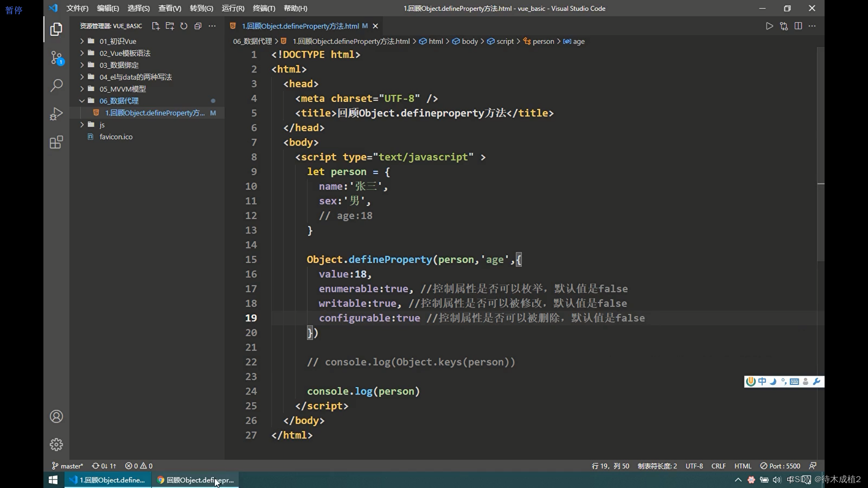Expand the 01_初识Vue folder

tap(147, 41)
